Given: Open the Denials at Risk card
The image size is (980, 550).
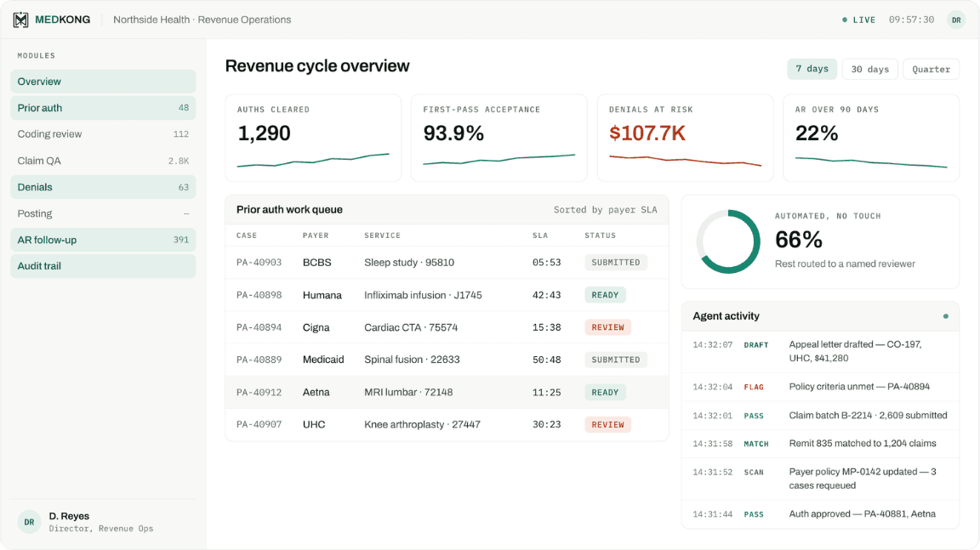Looking at the screenshot, I should point(685,138).
